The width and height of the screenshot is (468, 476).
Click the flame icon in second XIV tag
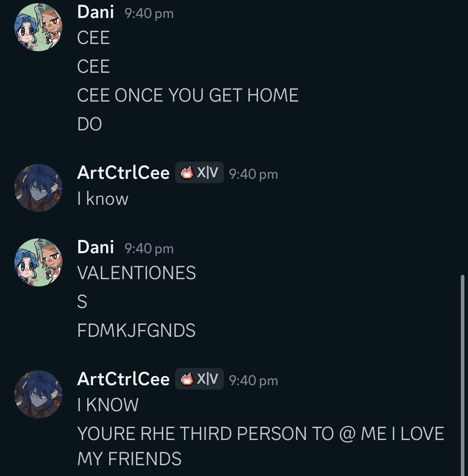tap(187, 379)
